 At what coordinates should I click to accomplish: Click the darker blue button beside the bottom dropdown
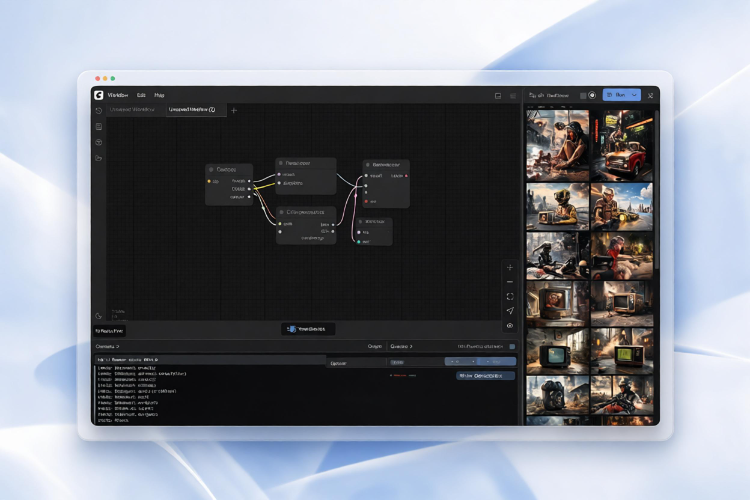point(497,362)
